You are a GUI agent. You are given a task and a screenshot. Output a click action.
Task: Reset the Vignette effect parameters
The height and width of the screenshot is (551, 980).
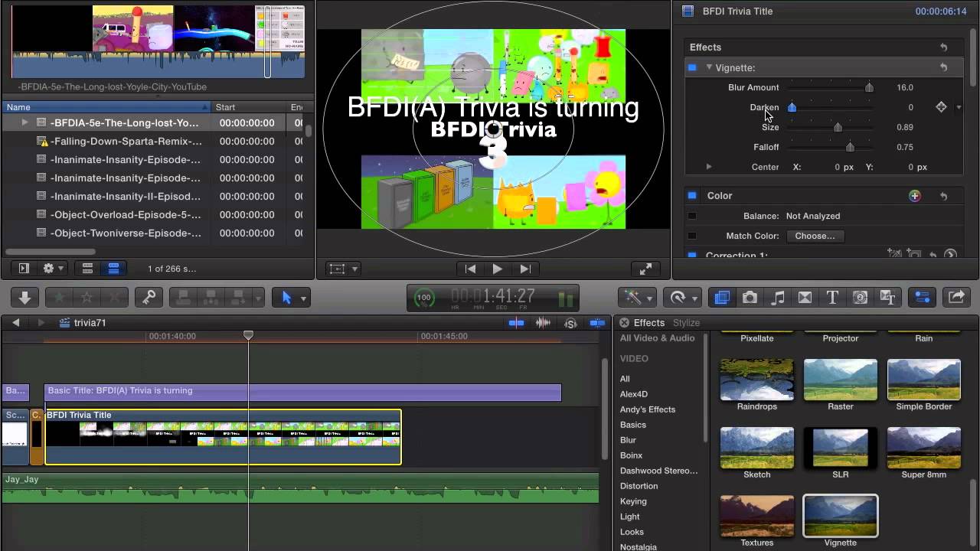[x=944, y=67]
